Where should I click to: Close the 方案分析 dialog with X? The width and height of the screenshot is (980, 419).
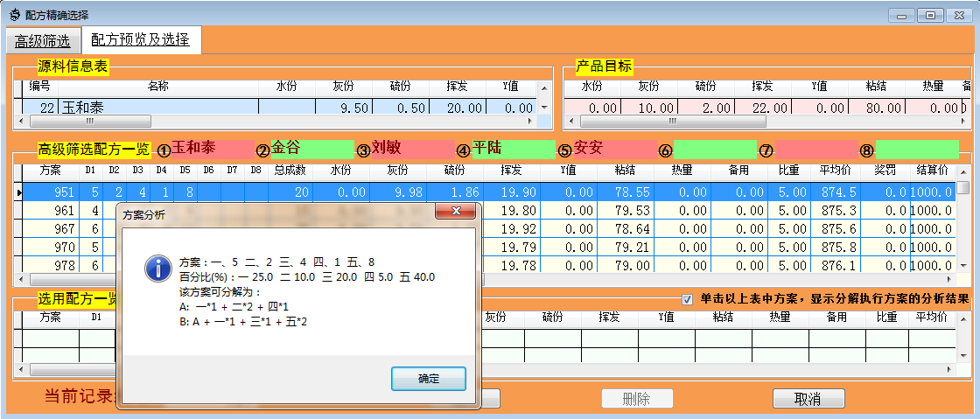coord(456,211)
